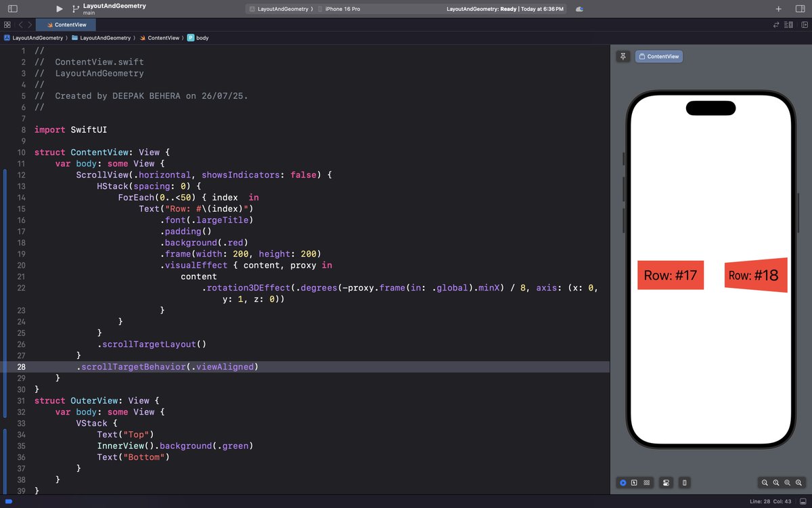Run the LayoutAndGeometry scheme
Image resolution: width=812 pixels, height=508 pixels.
(x=60, y=9)
